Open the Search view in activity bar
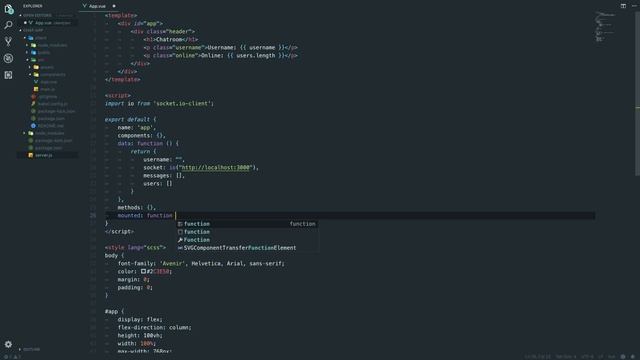 tap(8, 25)
